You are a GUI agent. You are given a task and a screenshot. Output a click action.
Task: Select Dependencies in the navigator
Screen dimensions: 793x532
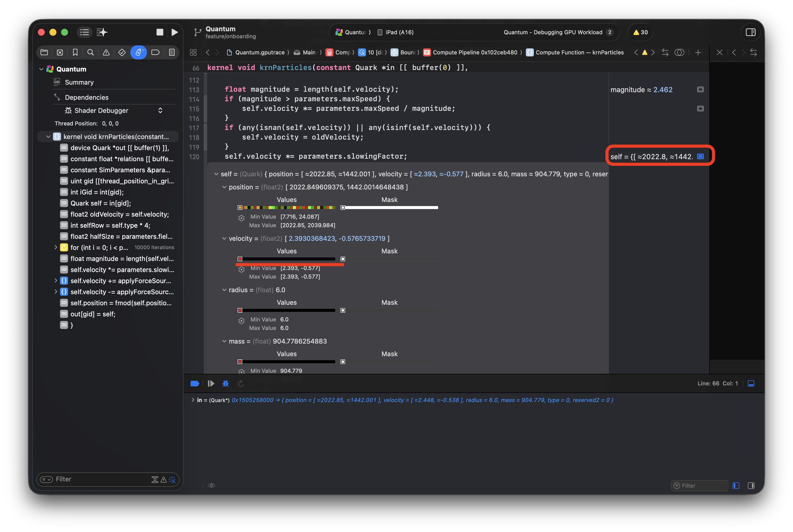86,97
